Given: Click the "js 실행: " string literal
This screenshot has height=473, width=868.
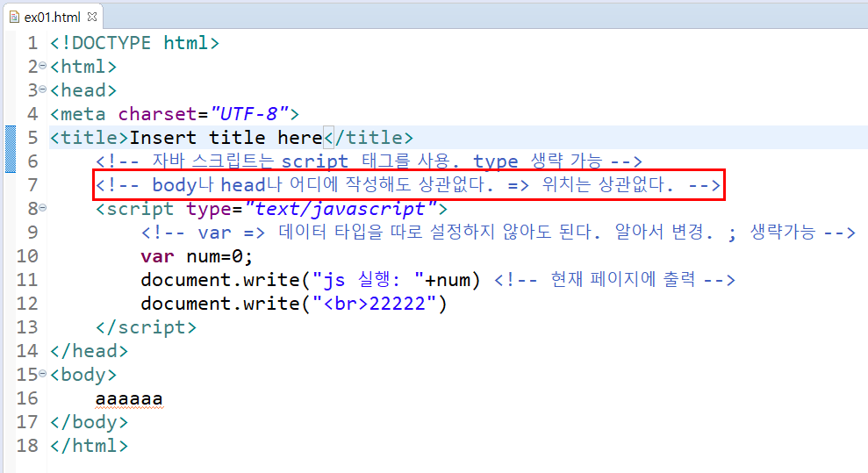Looking at the screenshot, I should (x=368, y=280).
